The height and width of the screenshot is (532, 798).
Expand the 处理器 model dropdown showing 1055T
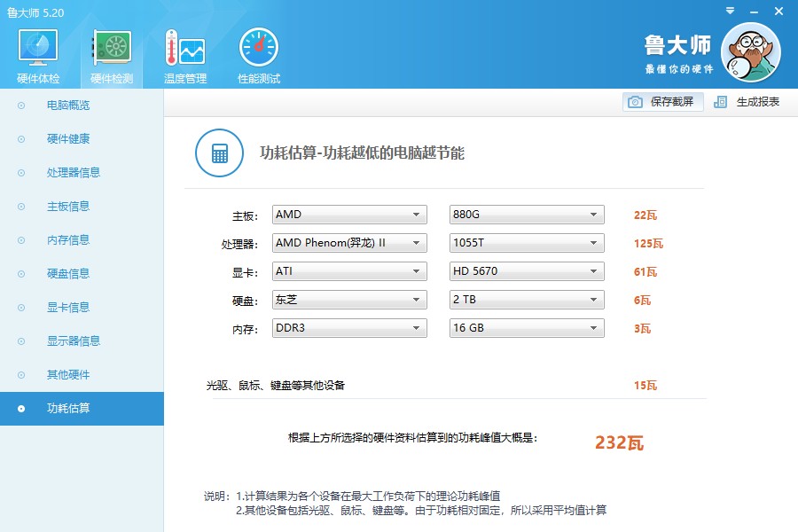pos(527,243)
